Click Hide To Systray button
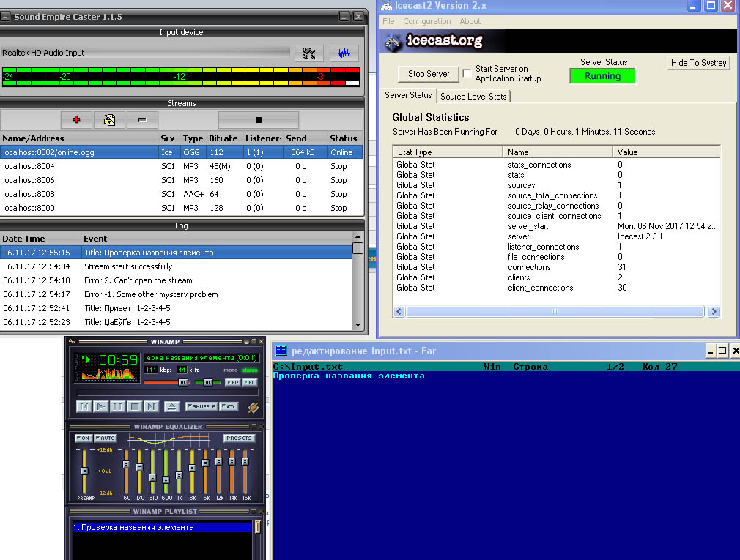740x560 pixels. pyautogui.click(x=698, y=63)
